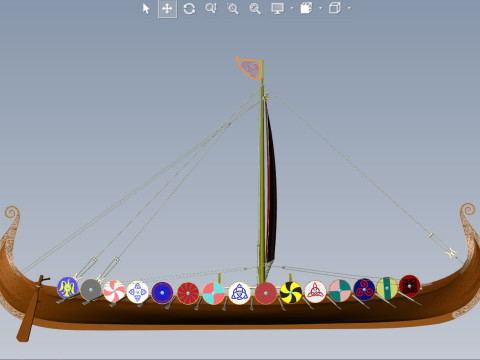Select the steering oar at the stern
480x360 pixels.
(31, 308)
